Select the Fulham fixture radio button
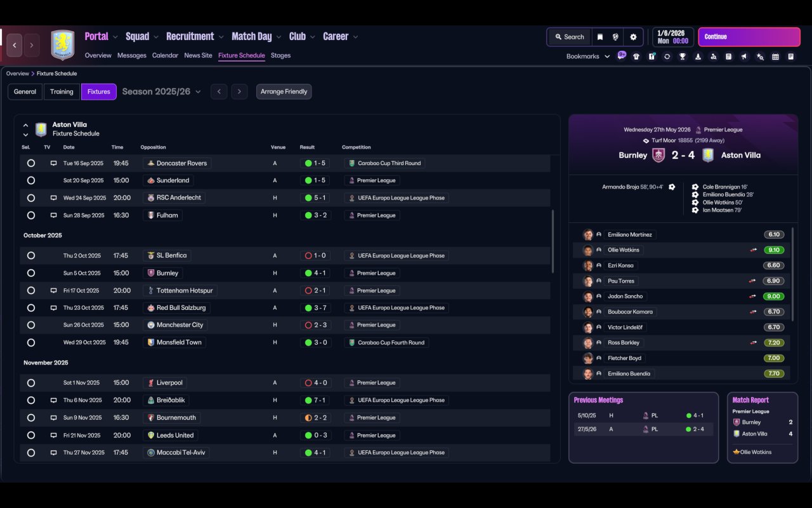 click(x=31, y=215)
